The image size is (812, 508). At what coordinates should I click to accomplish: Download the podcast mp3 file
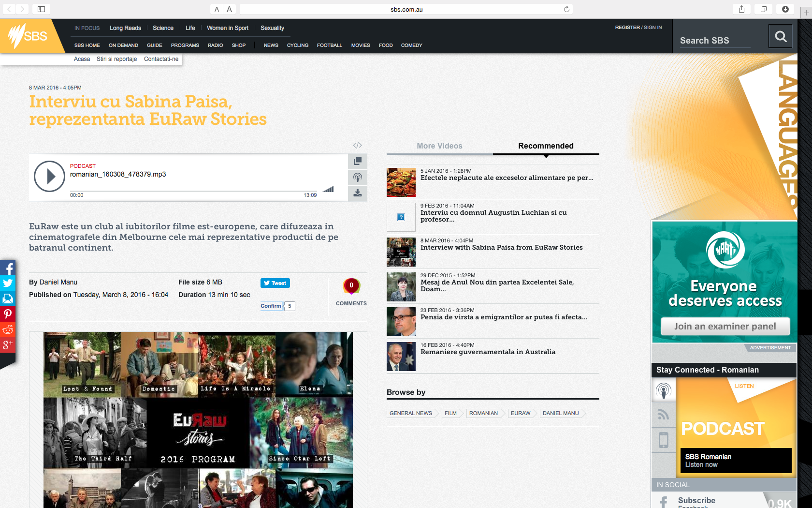click(x=358, y=193)
